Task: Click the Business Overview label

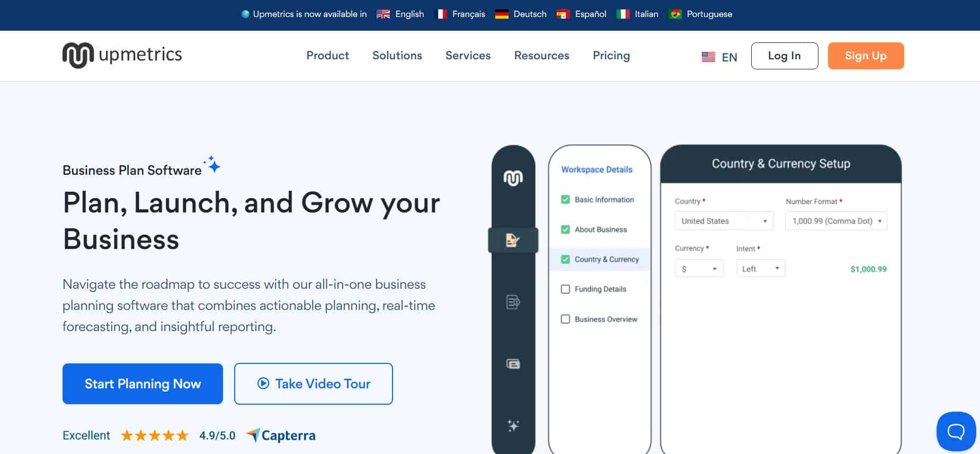Action: coord(606,319)
